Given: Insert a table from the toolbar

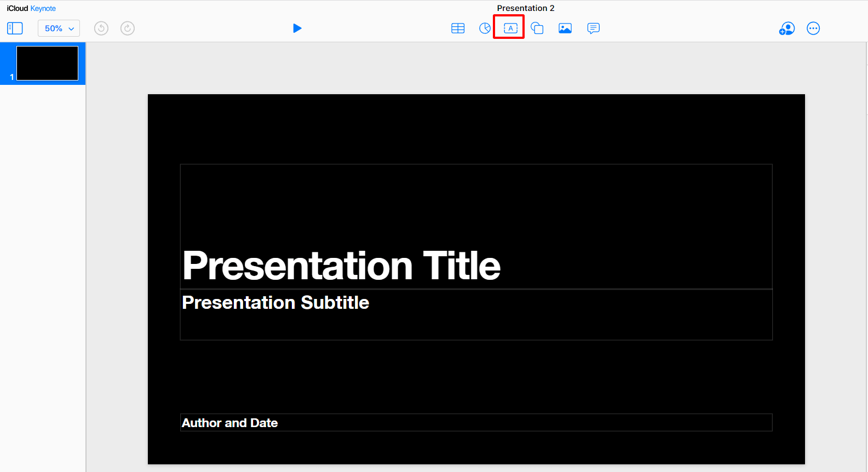Looking at the screenshot, I should [458, 28].
